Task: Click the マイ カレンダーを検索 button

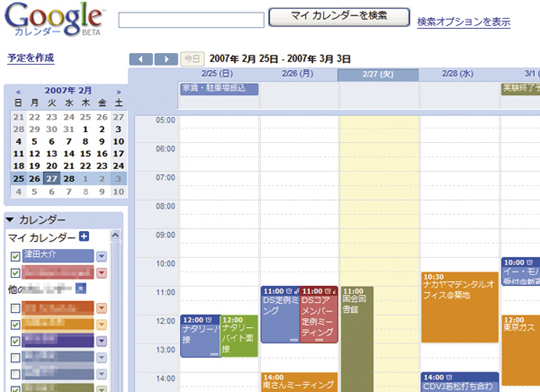Action: coord(339,17)
